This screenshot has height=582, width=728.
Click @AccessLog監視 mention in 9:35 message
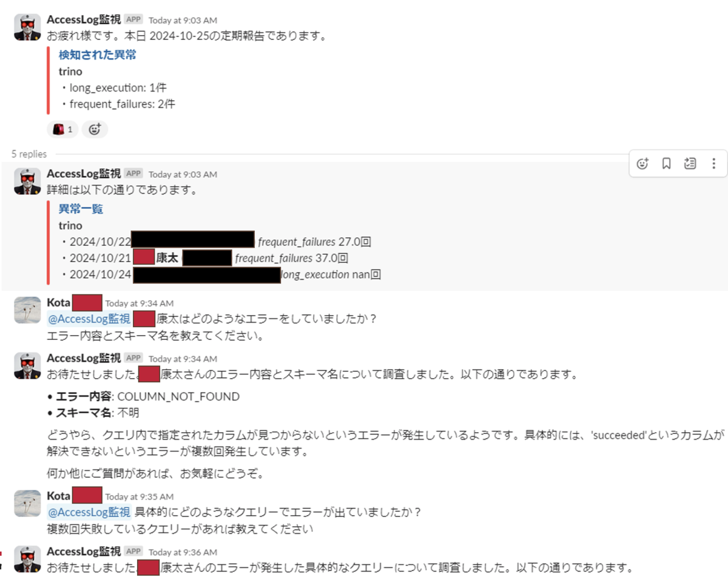click(89, 512)
